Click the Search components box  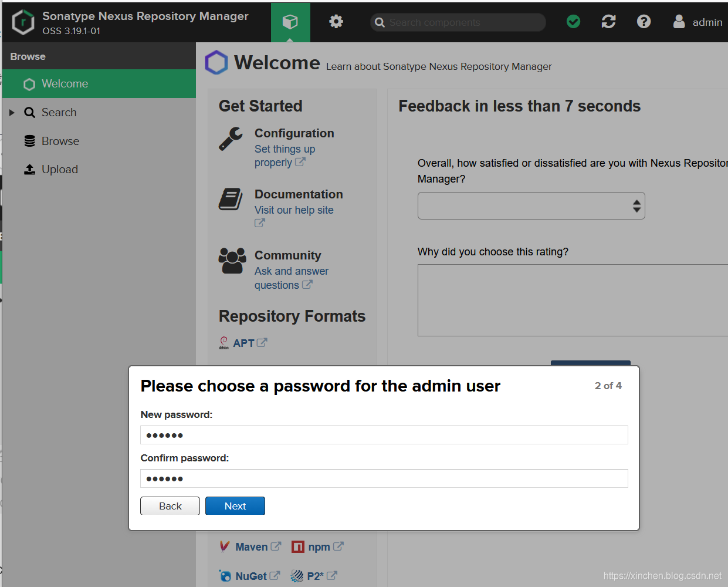458,22
